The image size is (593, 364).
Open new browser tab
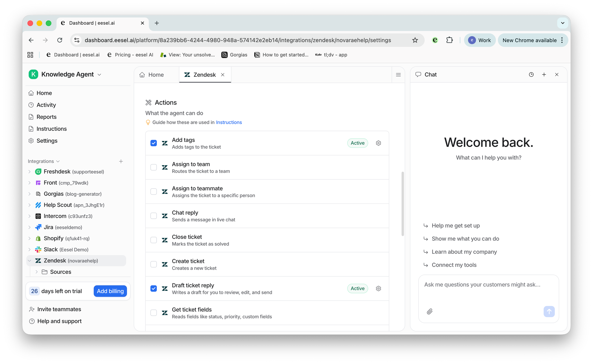click(157, 23)
